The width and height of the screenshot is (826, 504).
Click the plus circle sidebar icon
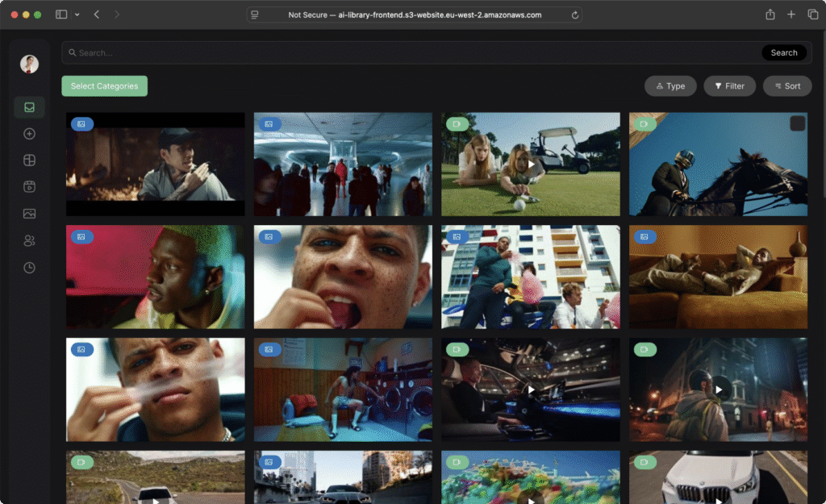pos(30,134)
